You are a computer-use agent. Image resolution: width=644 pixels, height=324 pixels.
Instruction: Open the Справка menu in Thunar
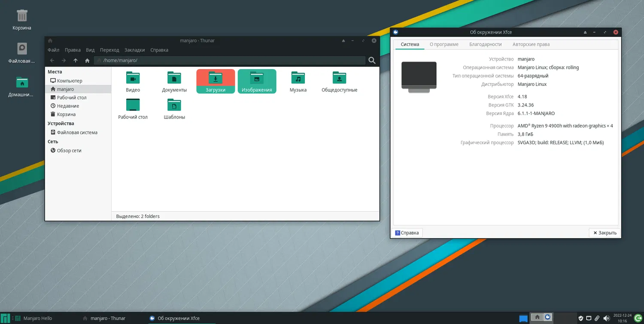[x=159, y=50]
